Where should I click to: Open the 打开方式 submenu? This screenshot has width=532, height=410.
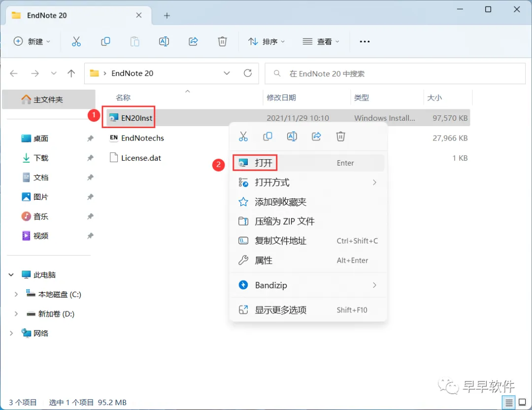[308, 183]
